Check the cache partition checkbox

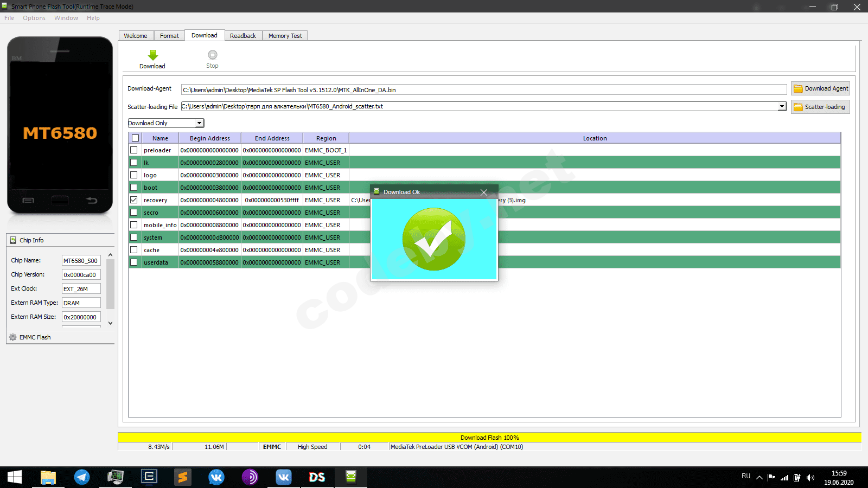(x=134, y=250)
